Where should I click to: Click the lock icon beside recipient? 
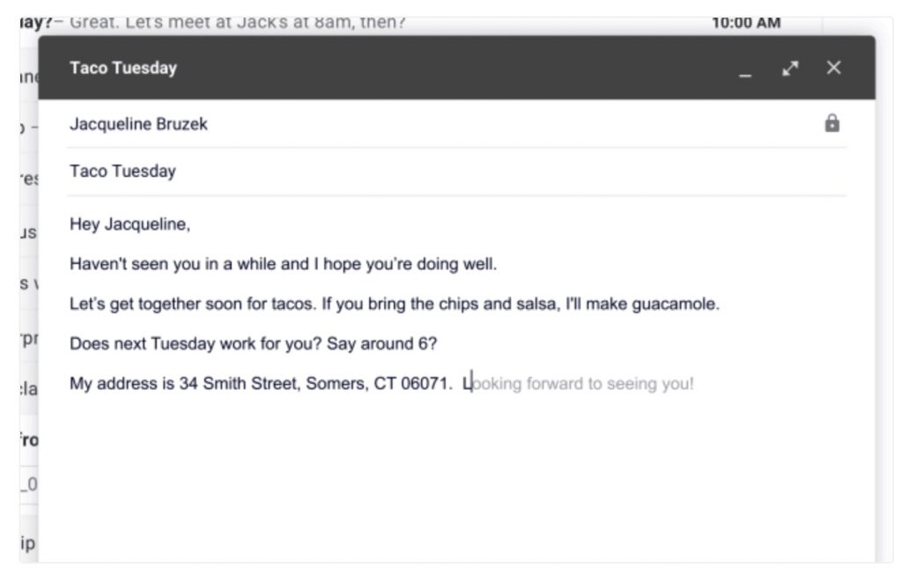click(832, 124)
